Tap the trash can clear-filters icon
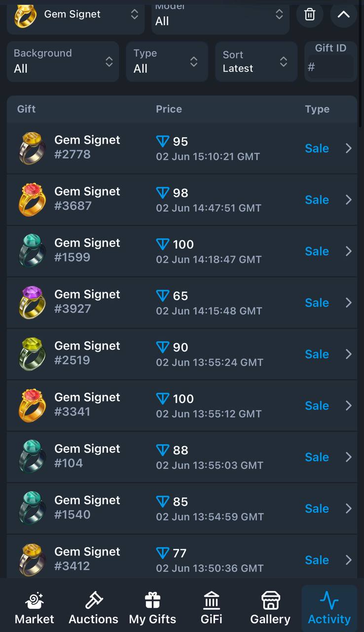 pos(310,14)
